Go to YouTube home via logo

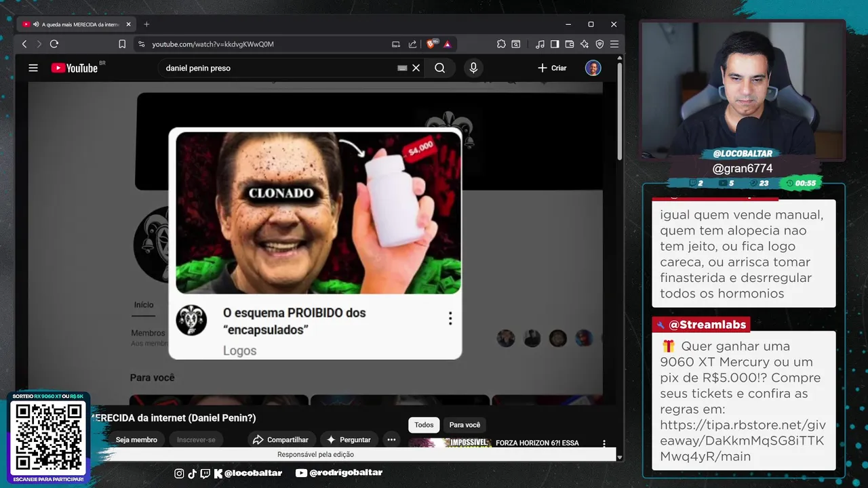click(75, 68)
